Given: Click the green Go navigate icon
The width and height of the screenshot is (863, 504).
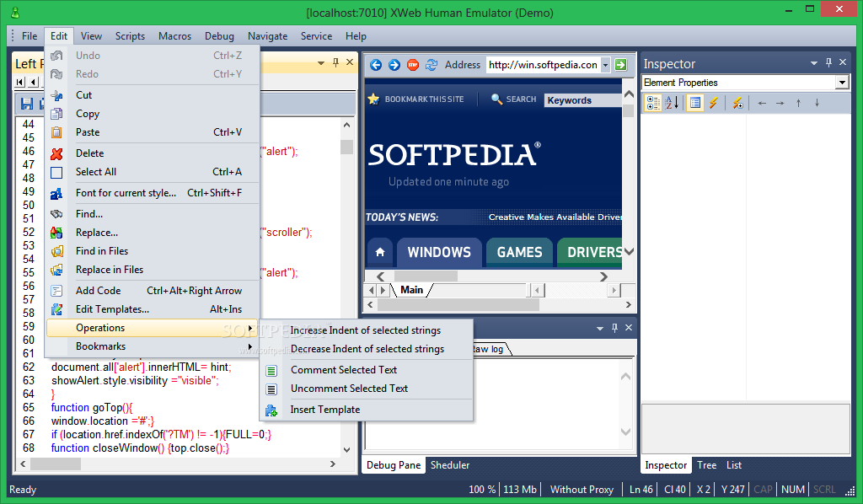Looking at the screenshot, I should click(x=620, y=65).
